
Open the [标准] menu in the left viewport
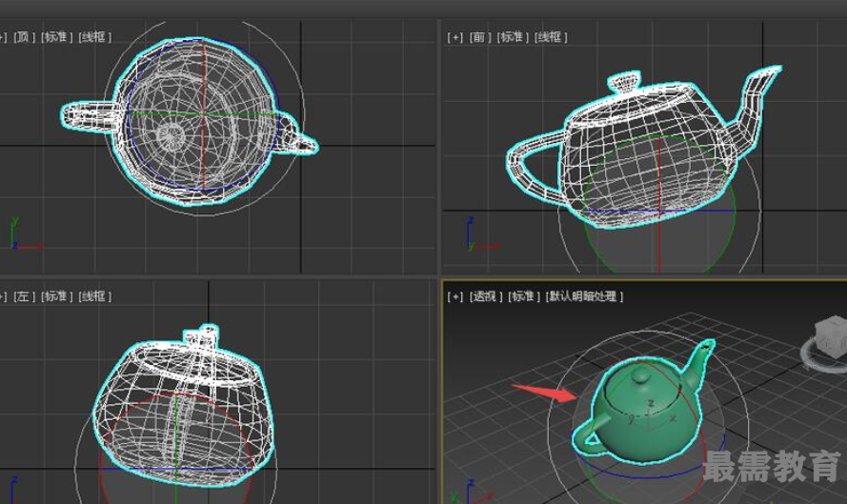click(x=56, y=296)
